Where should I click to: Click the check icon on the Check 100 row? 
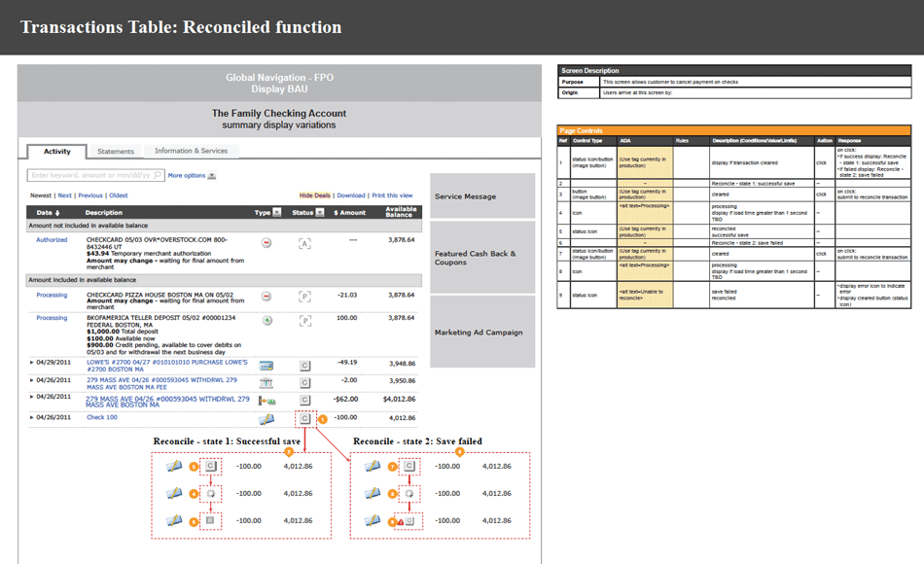click(266, 418)
